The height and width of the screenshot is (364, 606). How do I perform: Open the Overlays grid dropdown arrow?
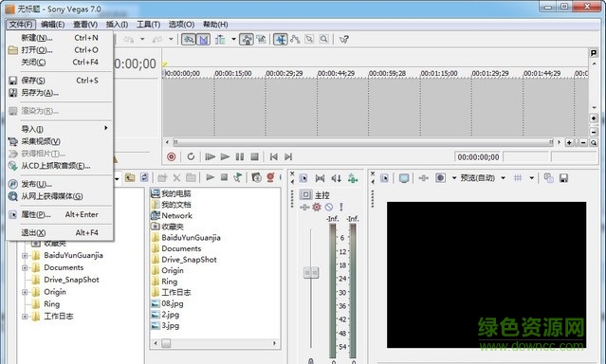[532, 178]
